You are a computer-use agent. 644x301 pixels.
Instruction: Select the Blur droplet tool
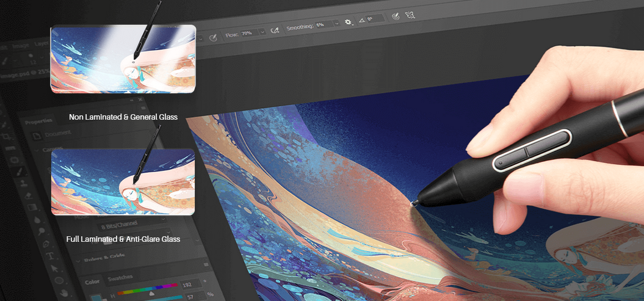click(37, 220)
